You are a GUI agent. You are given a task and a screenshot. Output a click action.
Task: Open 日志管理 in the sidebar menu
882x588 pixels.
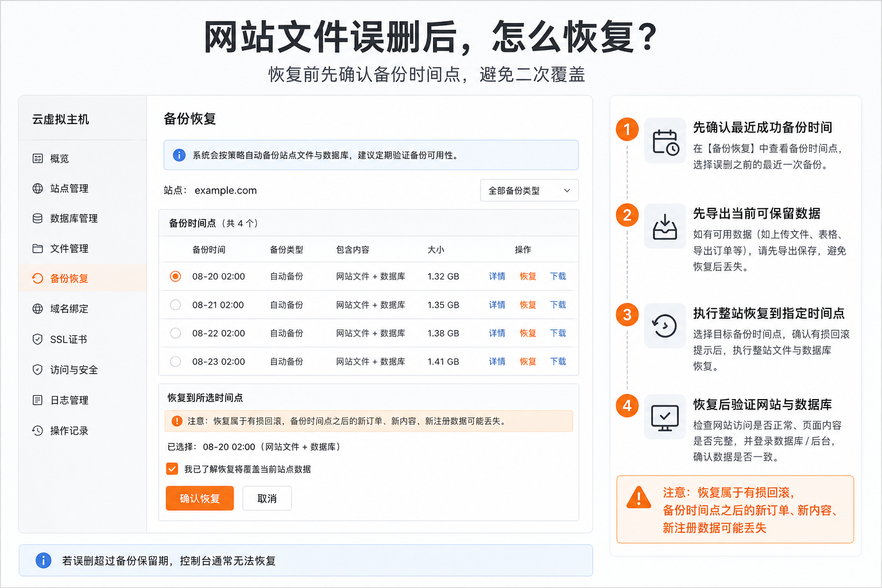point(83,400)
